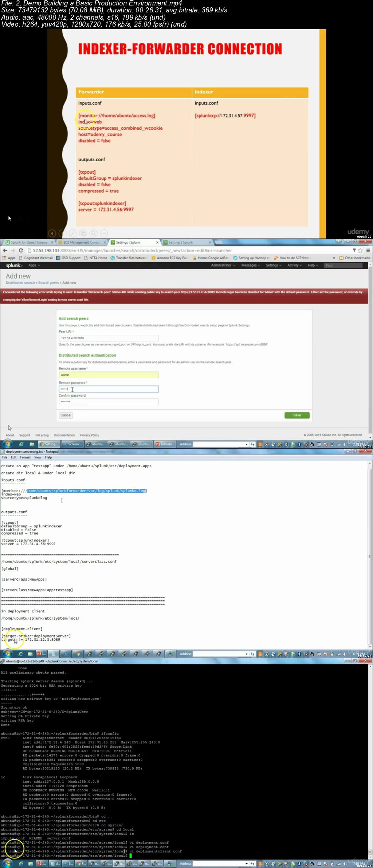Open the Privacy Policy footer link
Screen dimensions: 373x868
point(90,435)
